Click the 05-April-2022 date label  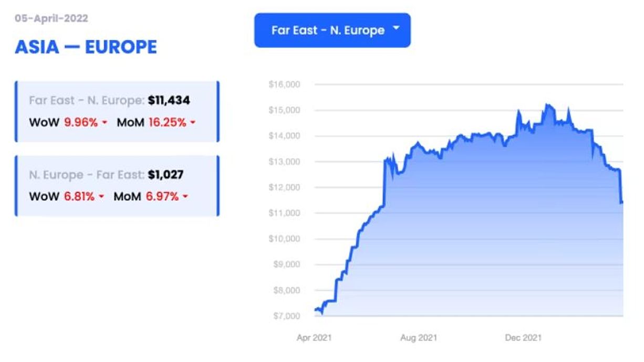click(x=51, y=18)
